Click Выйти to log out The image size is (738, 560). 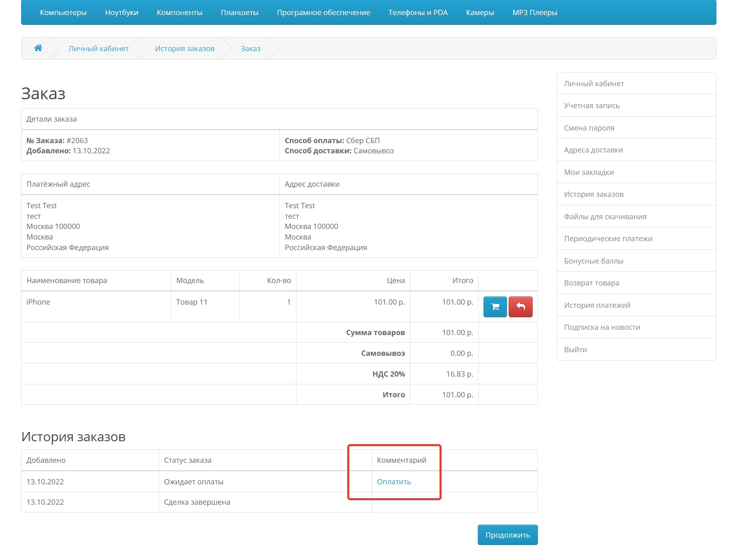click(x=636, y=349)
